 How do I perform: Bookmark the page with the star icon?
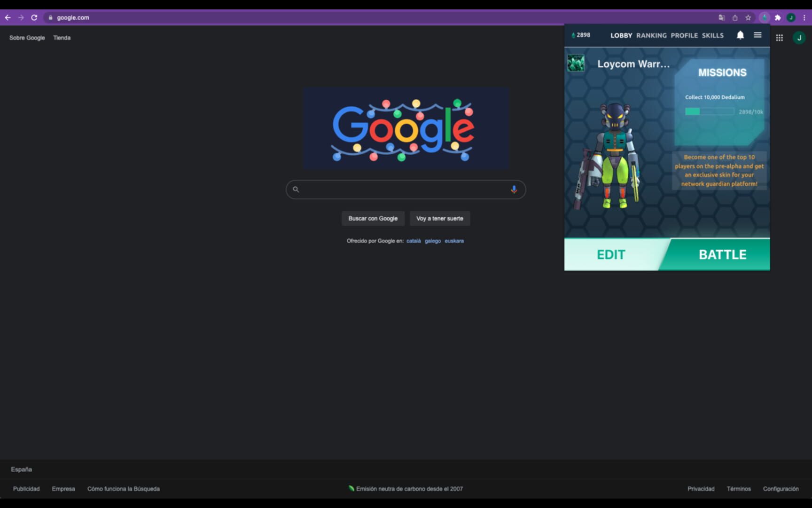click(x=747, y=17)
